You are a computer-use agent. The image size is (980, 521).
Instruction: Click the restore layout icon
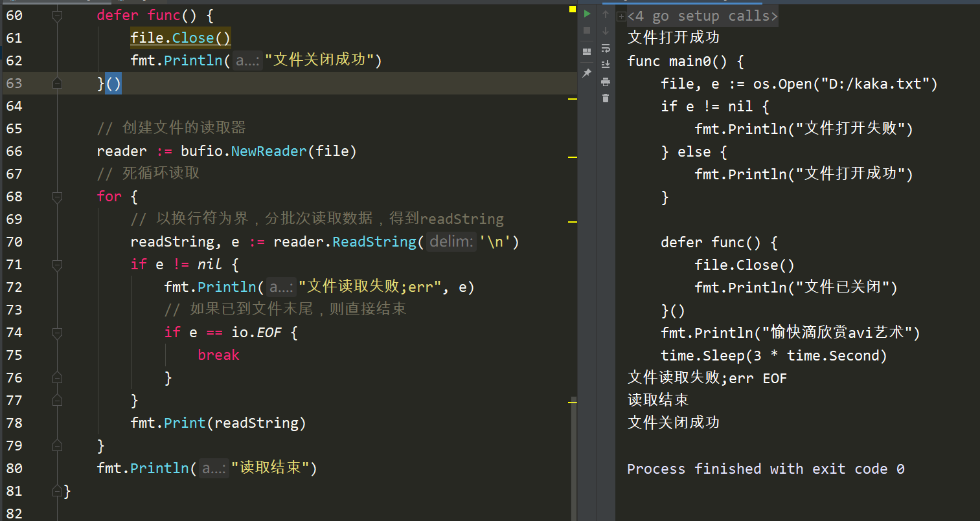click(x=587, y=50)
